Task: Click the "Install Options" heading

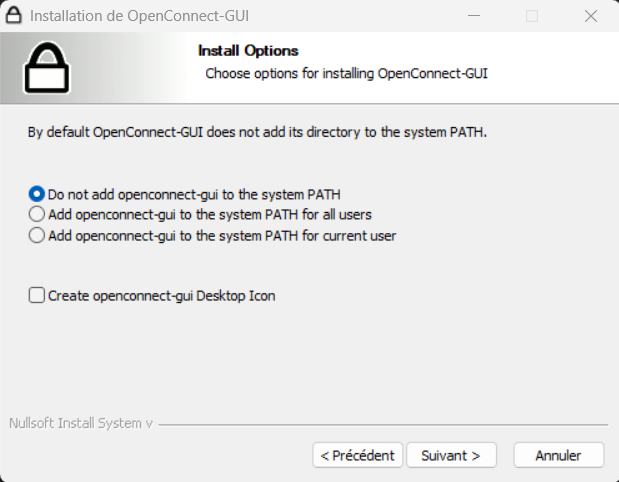Action: click(248, 51)
